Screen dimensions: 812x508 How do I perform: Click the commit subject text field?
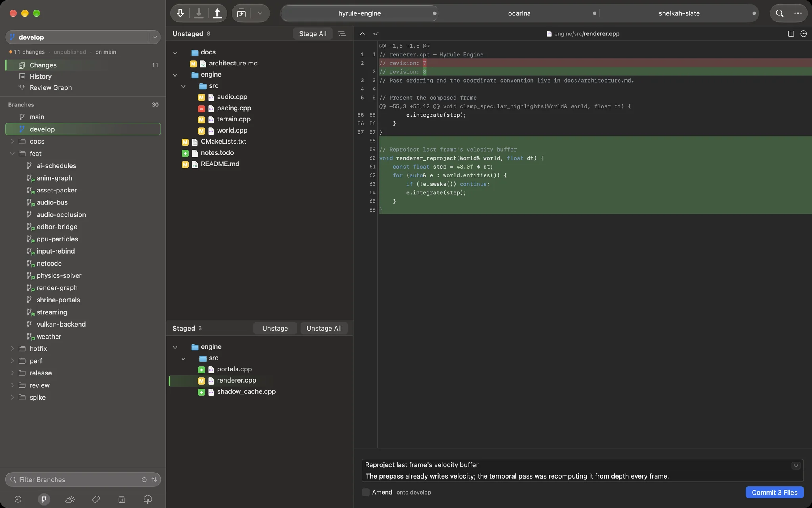577,465
